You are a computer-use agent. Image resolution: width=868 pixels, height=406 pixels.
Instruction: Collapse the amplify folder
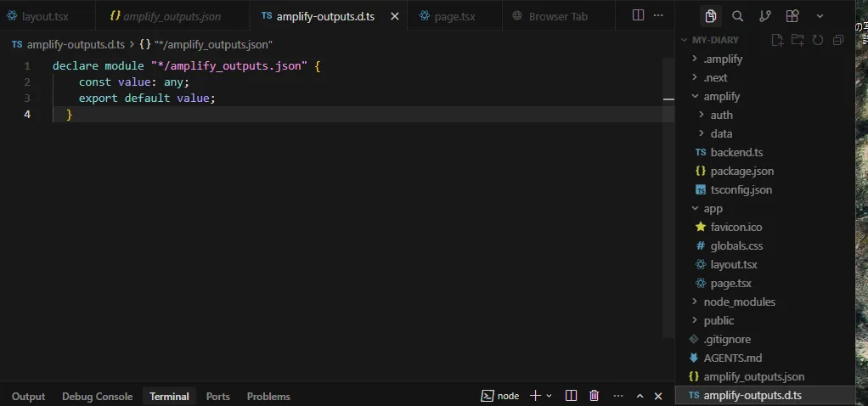coord(721,96)
